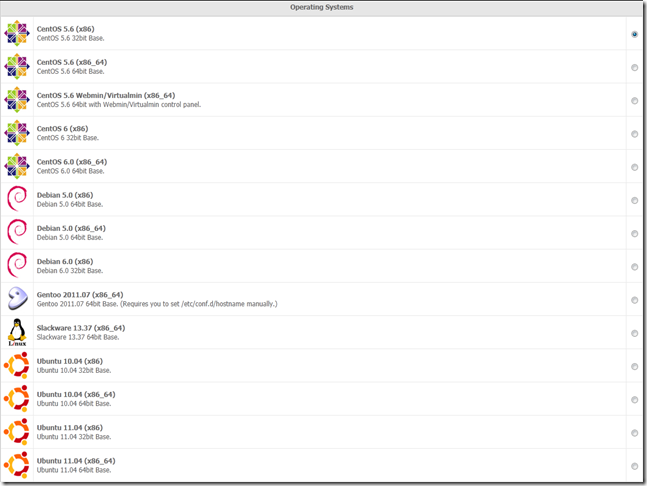
Task: Select the CentOS 6.0 (x86_64) radio button
Action: [635, 167]
